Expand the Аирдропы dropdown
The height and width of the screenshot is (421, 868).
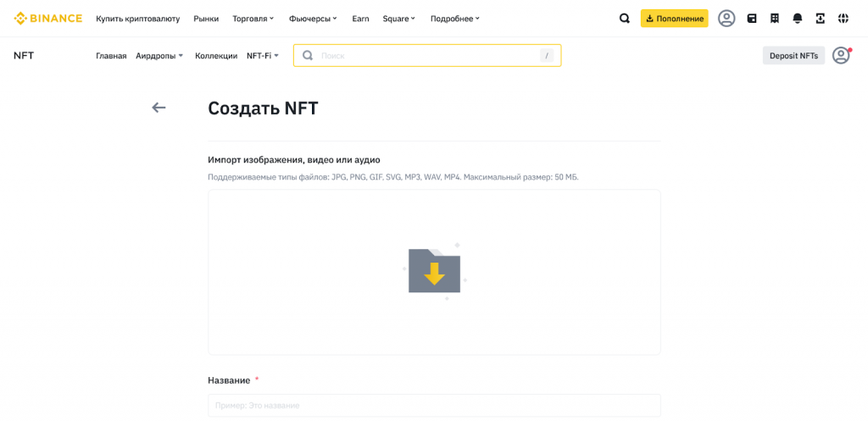[x=159, y=56]
